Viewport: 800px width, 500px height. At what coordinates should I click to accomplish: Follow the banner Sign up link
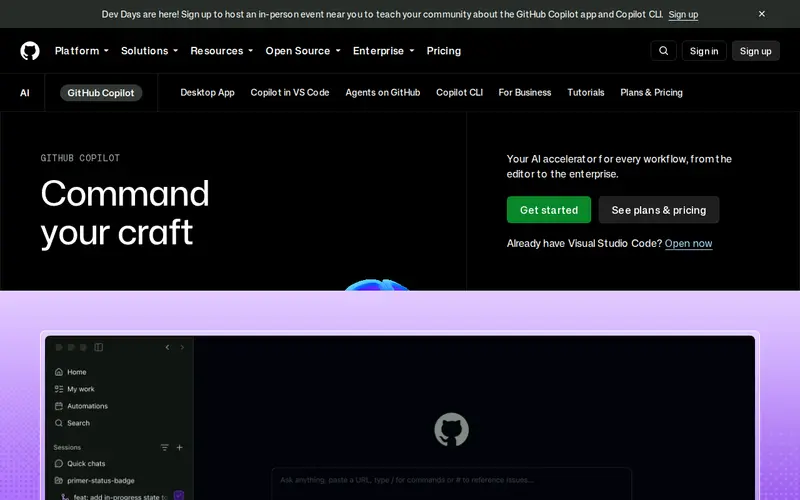pos(683,14)
